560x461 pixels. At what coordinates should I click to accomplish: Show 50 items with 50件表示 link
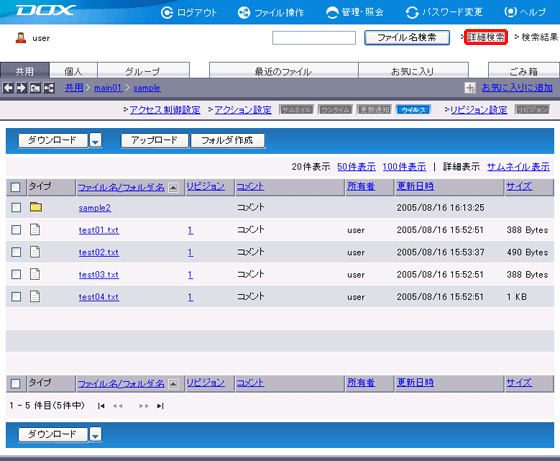pyautogui.click(x=356, y=167)
